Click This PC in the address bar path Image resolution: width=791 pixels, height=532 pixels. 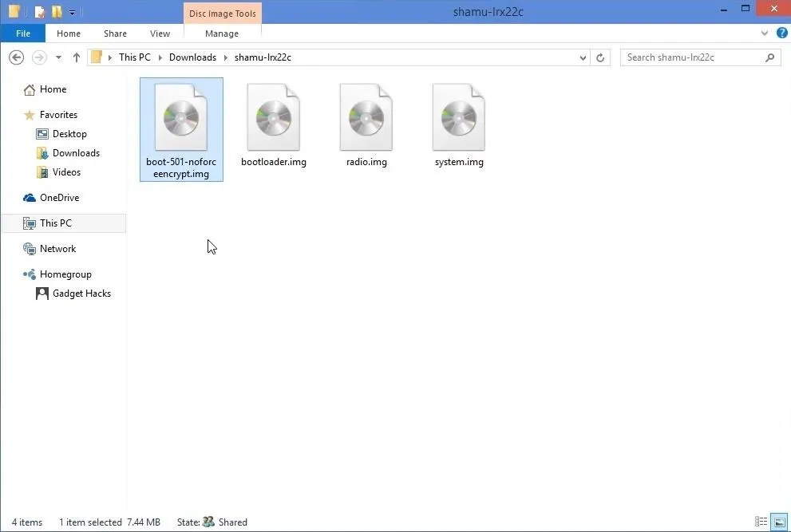pos(135,57)
